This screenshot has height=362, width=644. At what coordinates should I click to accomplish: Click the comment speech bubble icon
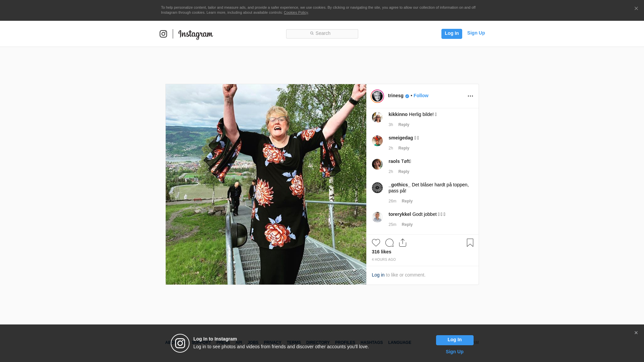click(389, 243)
